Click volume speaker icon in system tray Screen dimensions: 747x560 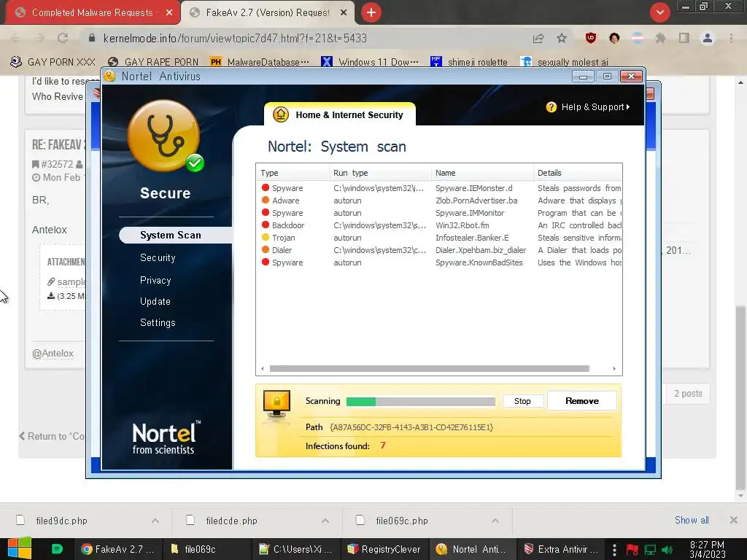pos(667,550)
